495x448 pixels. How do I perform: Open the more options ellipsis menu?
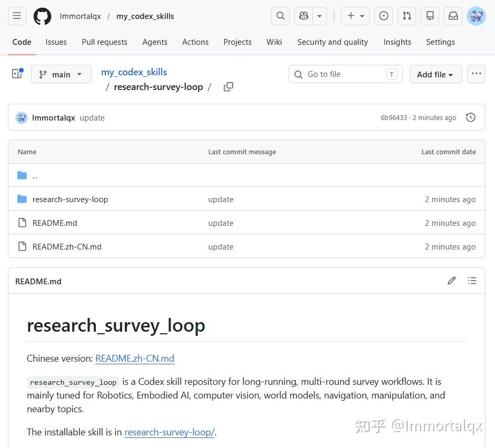[476, 74]
